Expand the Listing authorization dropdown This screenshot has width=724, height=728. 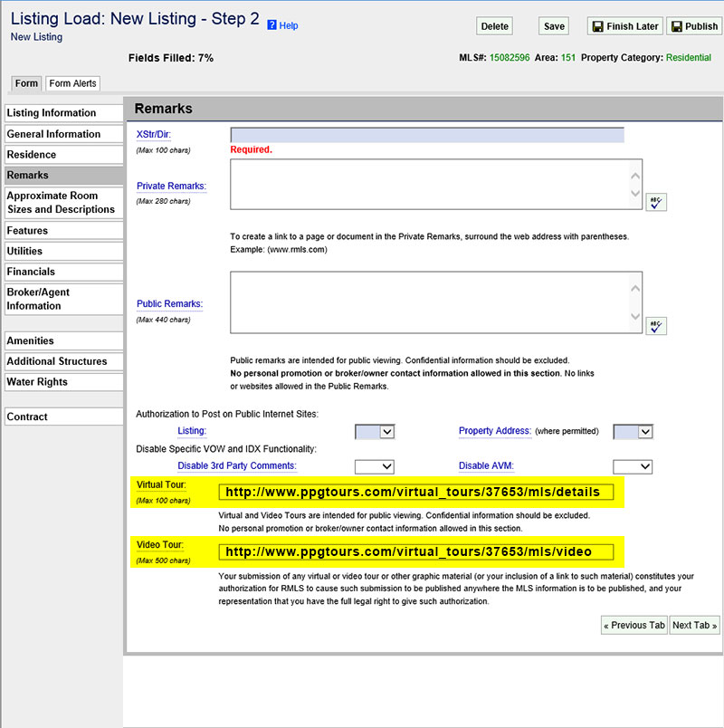[375, 432]
